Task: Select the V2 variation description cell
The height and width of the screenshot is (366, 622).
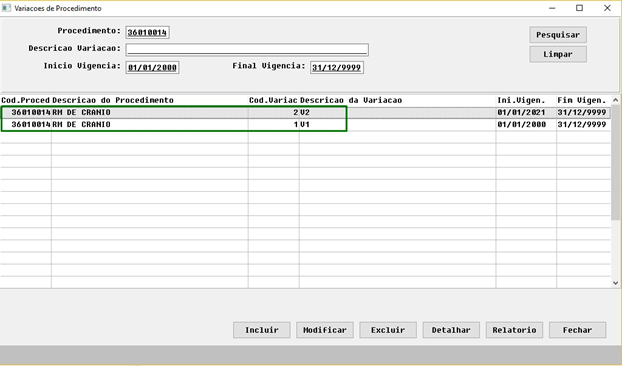Action: [397, 113]
